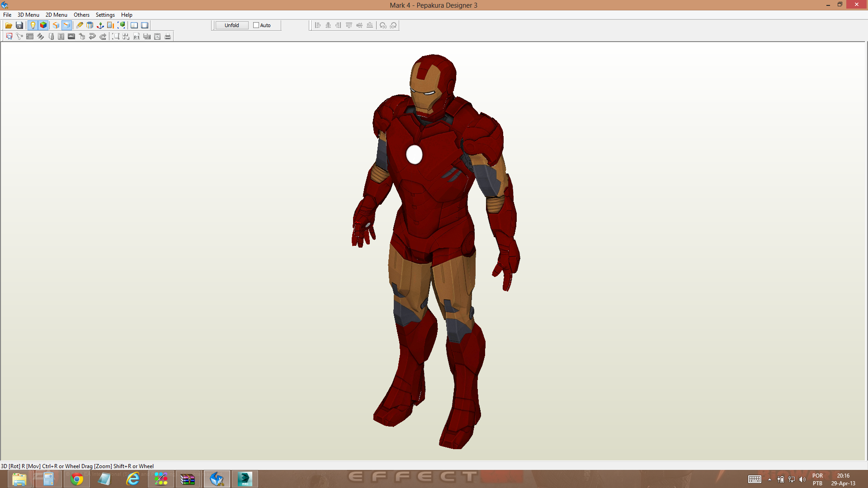The image size is (868, 488).
Task: Click the POR PTB language indicator
Action: [x=817, y=479]
